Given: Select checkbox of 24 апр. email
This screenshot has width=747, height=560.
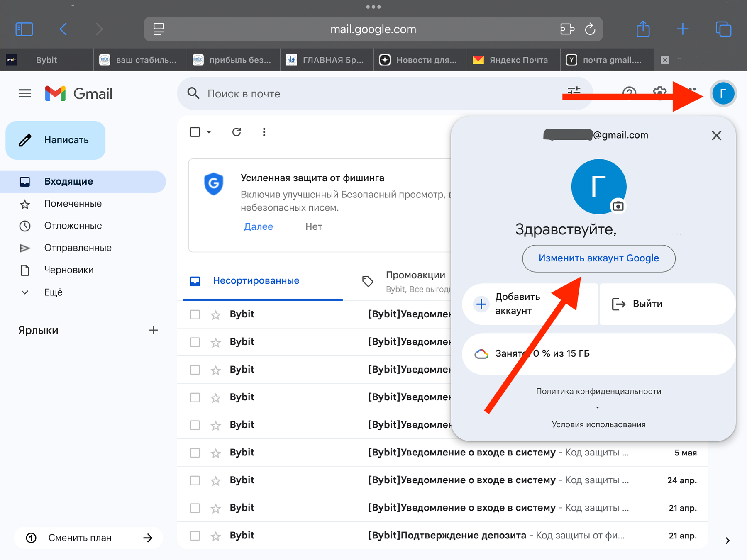Looking at the screenshot, I should 195,480.
